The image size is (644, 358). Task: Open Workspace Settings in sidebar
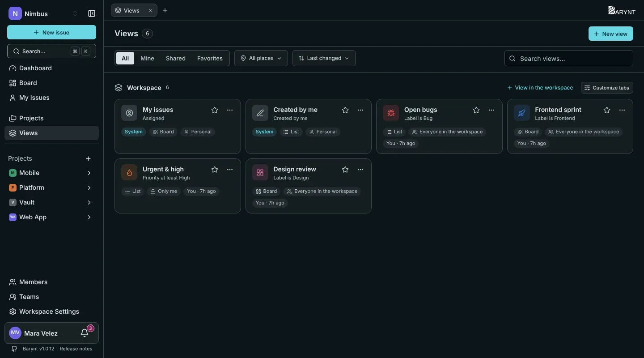(49, 311)
